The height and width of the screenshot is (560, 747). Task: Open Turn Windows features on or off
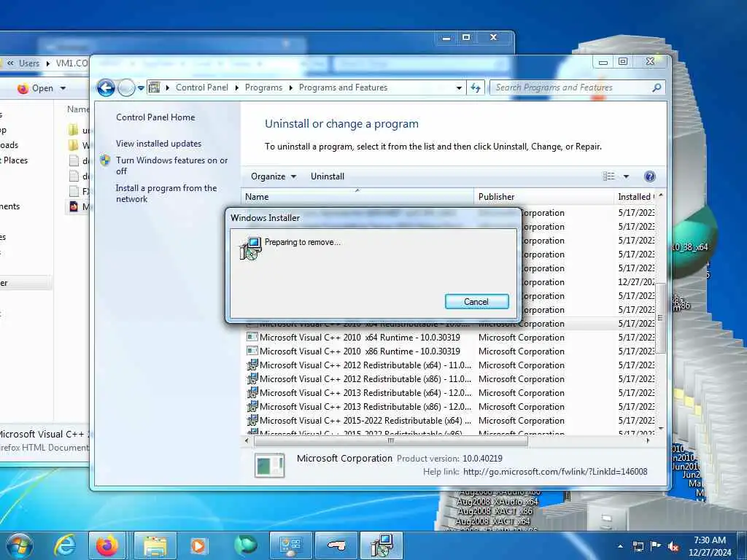coord(172,166)
